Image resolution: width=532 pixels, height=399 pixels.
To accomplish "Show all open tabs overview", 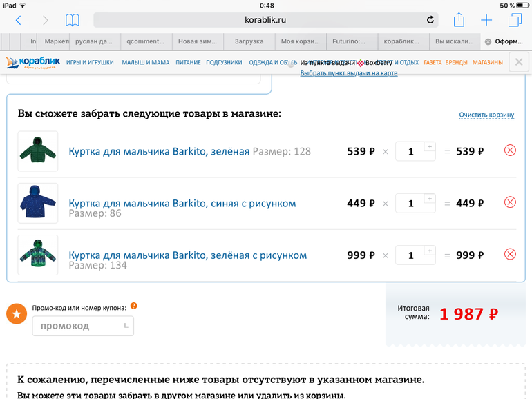I will coord(514,20).
